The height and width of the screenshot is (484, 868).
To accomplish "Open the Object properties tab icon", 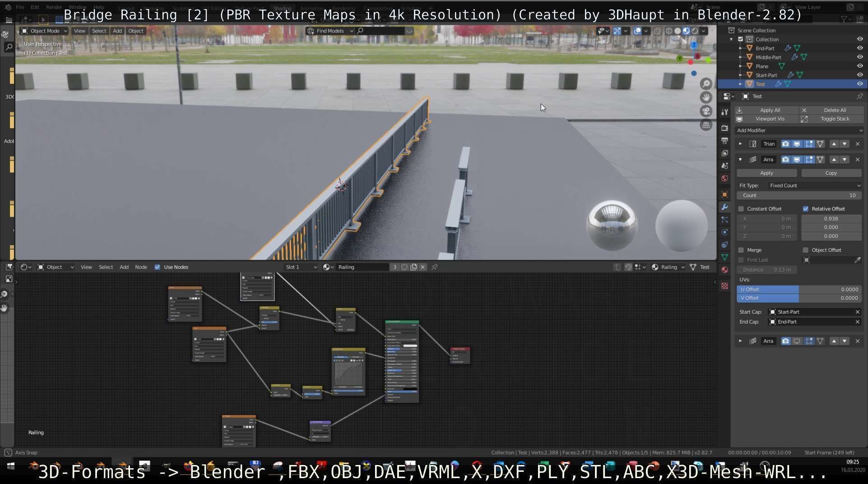I will click(724, 195).
